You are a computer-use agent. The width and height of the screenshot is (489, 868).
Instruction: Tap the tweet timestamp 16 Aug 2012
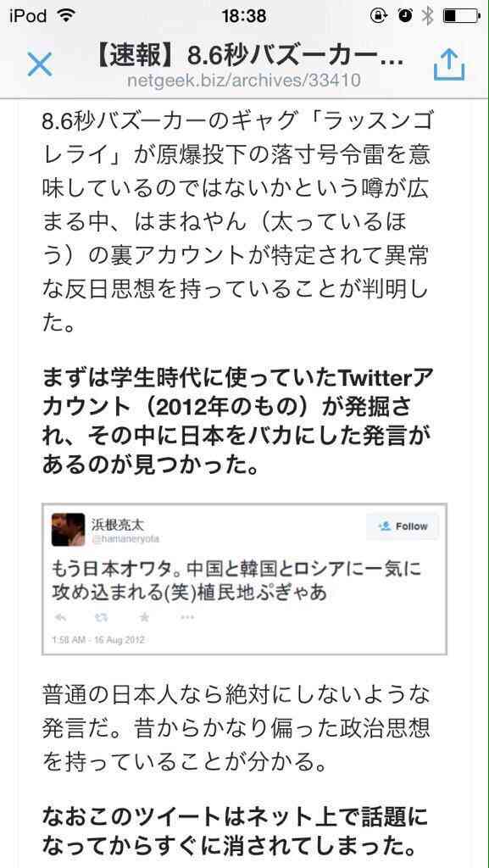click(98, 640)
